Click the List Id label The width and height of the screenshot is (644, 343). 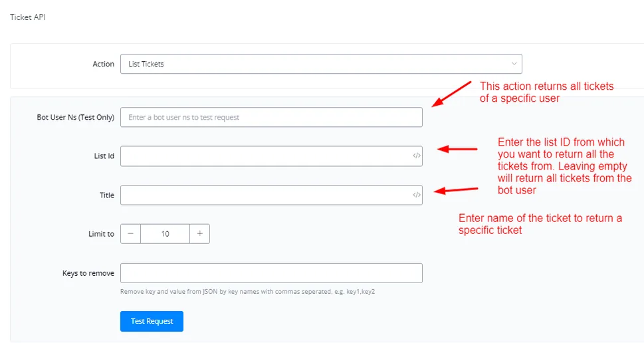[104, 156]
